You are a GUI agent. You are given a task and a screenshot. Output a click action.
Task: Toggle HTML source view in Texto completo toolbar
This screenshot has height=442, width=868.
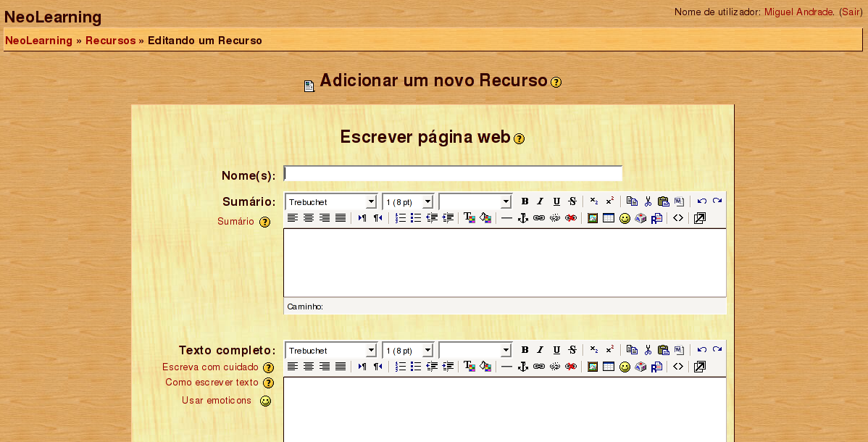pos(678,367)
